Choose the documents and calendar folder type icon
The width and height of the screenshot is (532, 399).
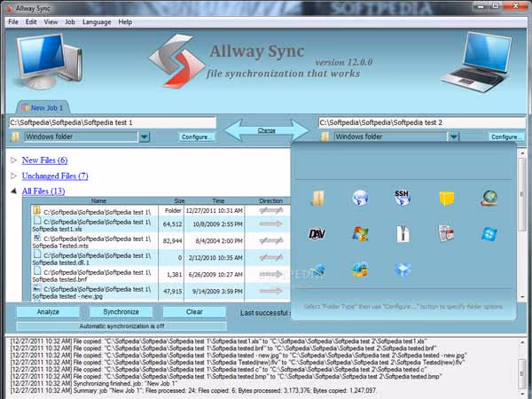pos(447,233)
